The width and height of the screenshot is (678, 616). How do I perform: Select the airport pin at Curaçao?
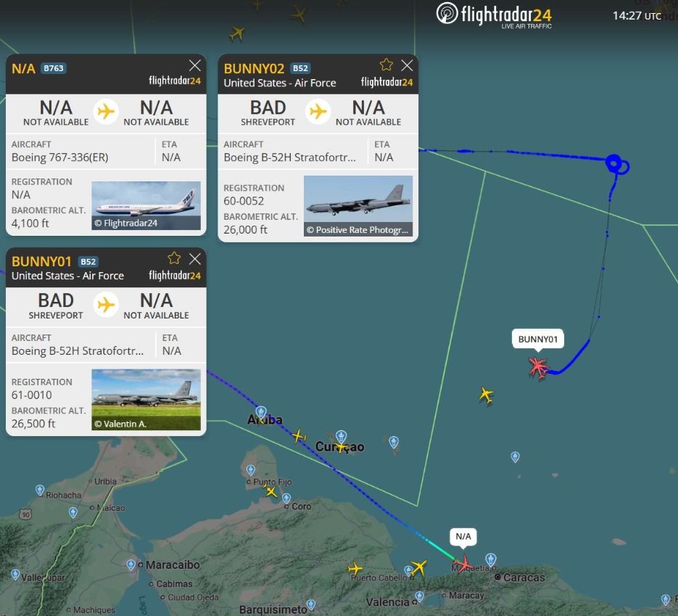(341, 437)
